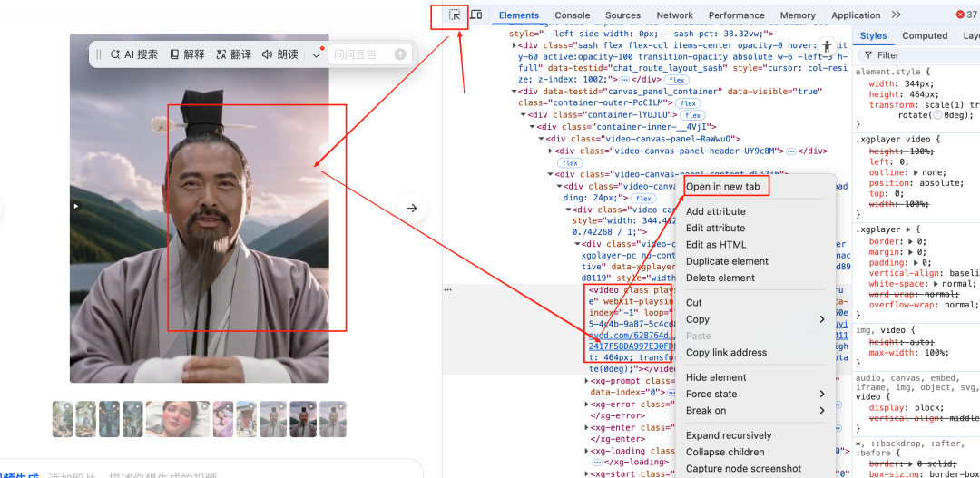Click the small play icon on the video
Viewport: 980px width, 478px height.
pos(75,206)
